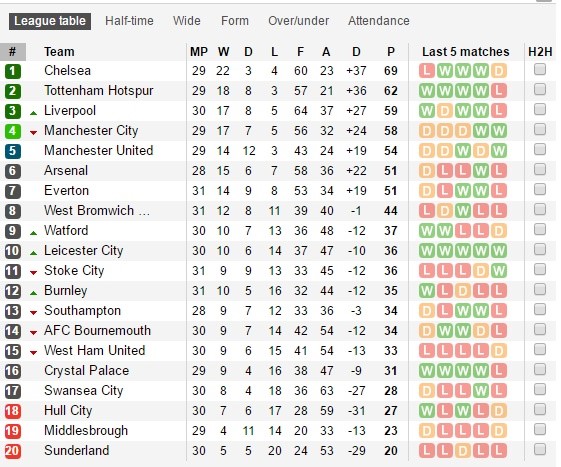The width and height of the screenshot is (561, 467).
Task: Click Sunderland's D result badge in last five
Action: [463, 451]
